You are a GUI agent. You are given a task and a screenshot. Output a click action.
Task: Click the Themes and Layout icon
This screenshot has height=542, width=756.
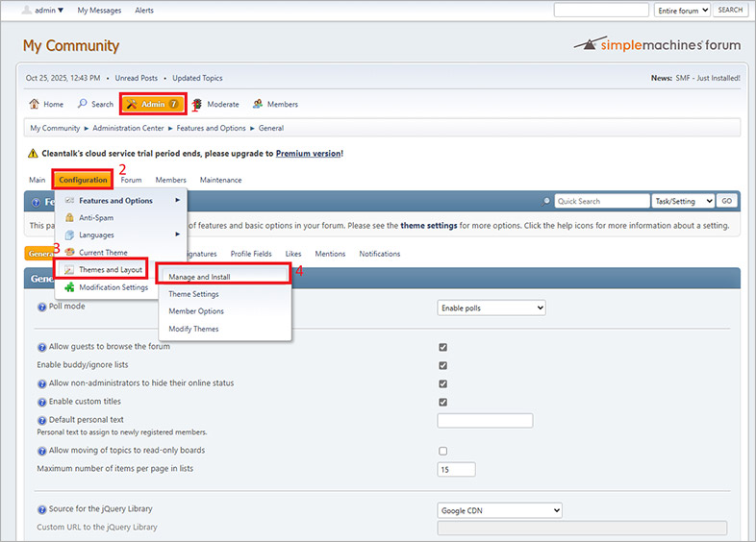(x=69, y=270)
